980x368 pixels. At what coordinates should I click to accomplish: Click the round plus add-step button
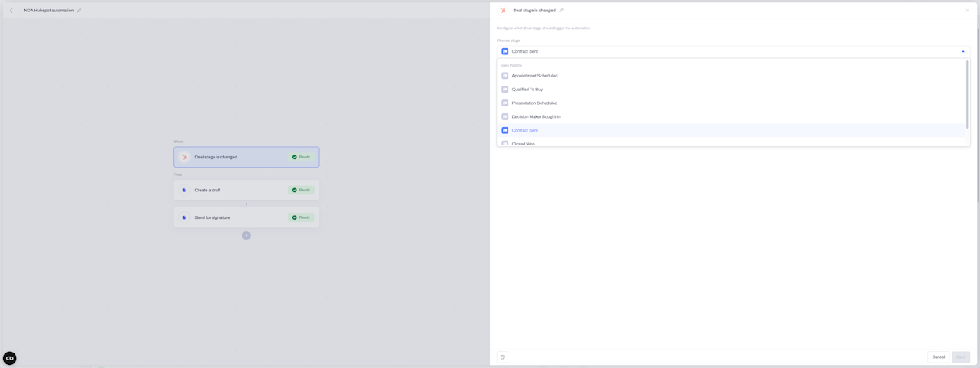coord(247,236)
